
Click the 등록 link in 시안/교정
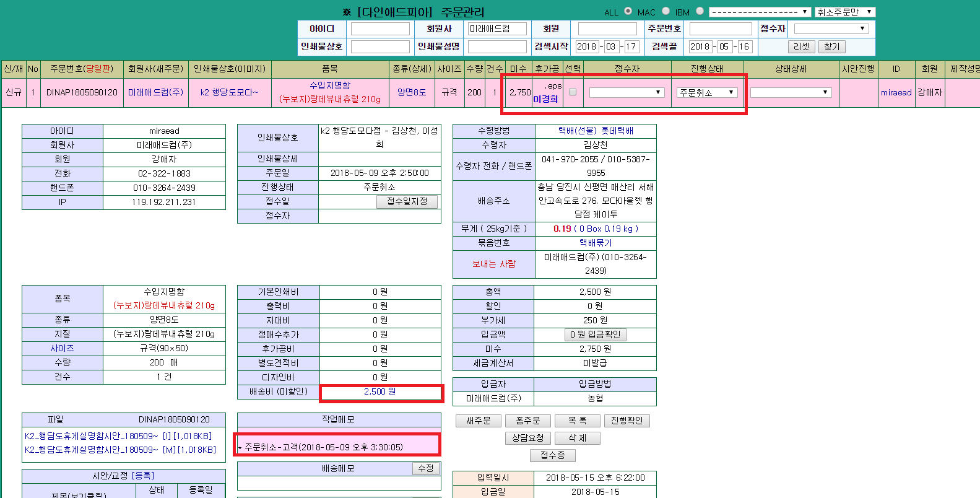[x=143, y=476]
